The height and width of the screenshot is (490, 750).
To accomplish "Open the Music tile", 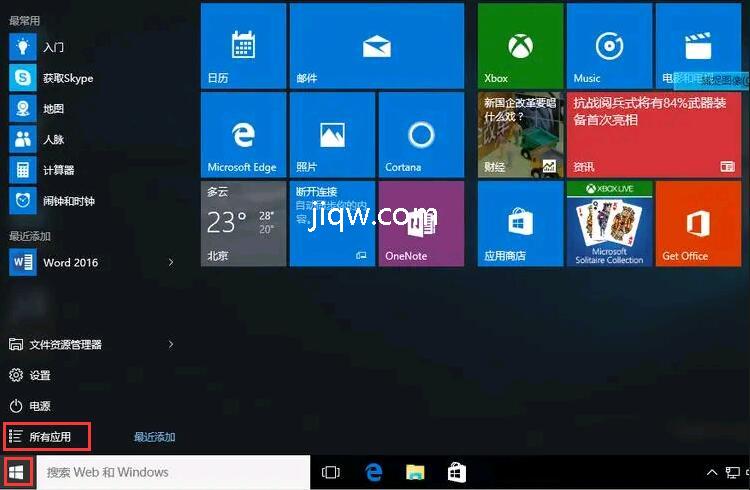I will click(609, 45).
